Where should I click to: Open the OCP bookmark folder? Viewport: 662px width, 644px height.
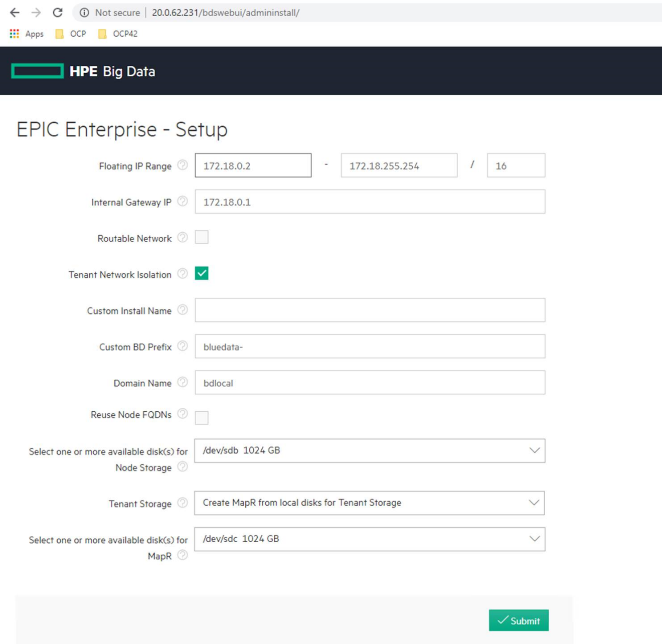tap(71, 34)
